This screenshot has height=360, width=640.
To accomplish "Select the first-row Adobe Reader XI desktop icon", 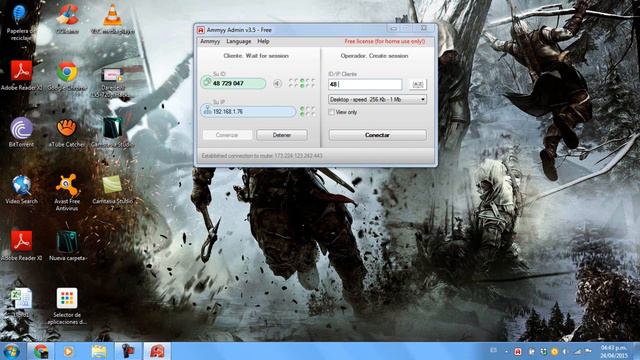I will pyautogui.click(x=21, y=76).
